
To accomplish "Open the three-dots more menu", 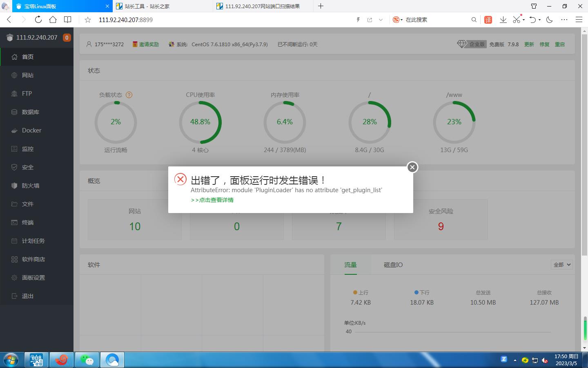I will click(564, 20).
